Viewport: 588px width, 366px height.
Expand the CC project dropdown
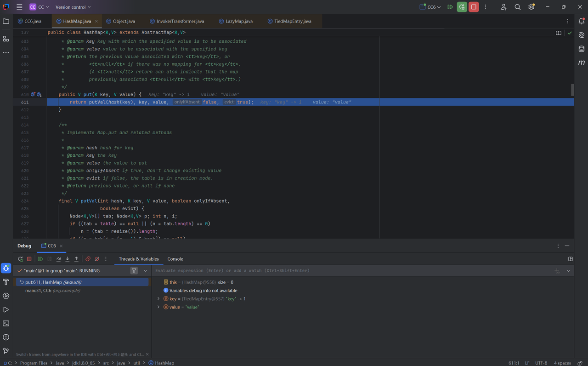(x=40, y=7)
